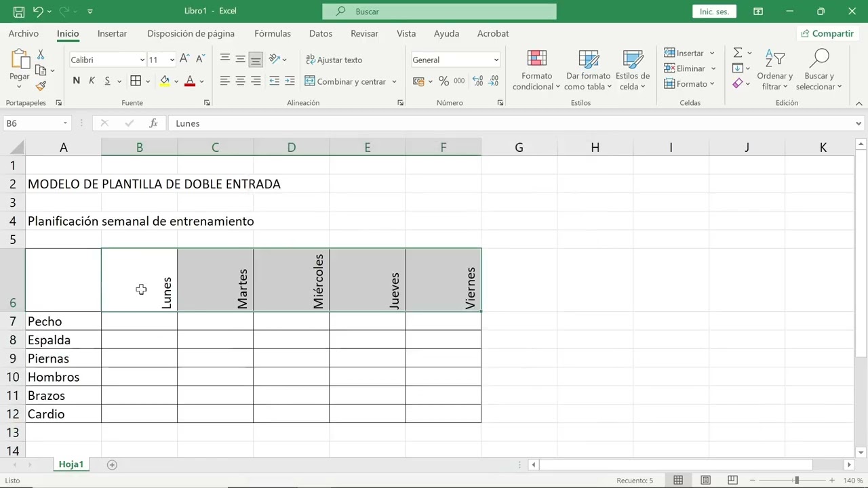This screenshot has width=868, height=488.
Task: Open the General number format dropdown
Action: [496, 60]
